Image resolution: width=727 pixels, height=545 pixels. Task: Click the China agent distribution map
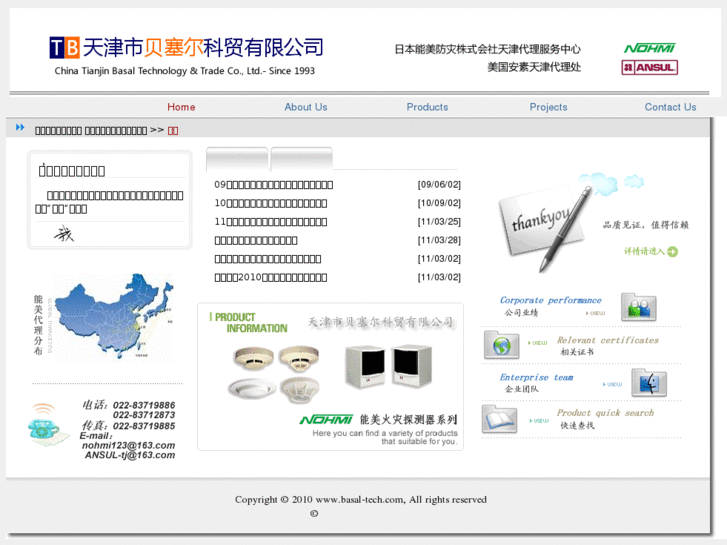tap(114, 316)
